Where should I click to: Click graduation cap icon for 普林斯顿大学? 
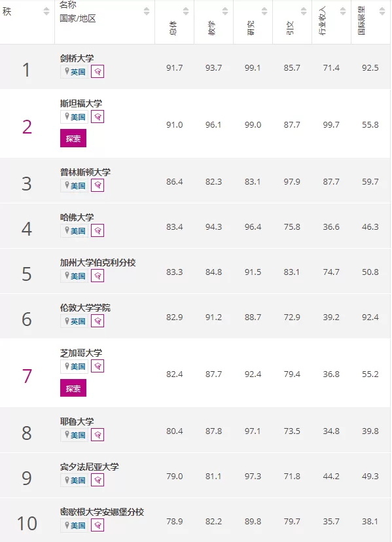click(x=98, y=186)
